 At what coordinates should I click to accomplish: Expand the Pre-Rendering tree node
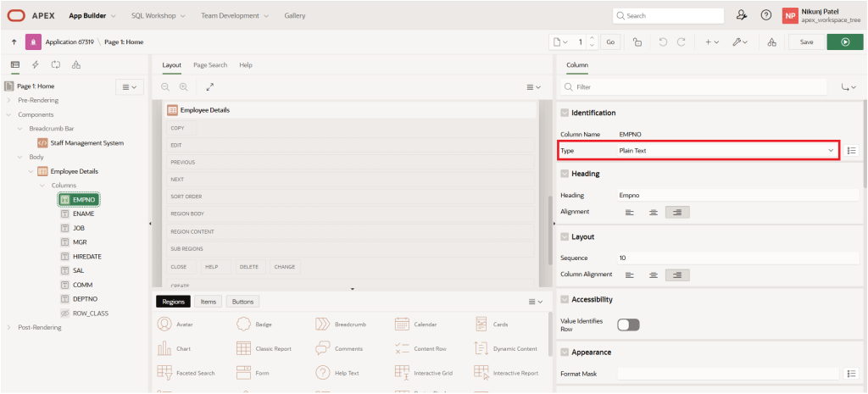pyautogui.click(x=9, y=100)
